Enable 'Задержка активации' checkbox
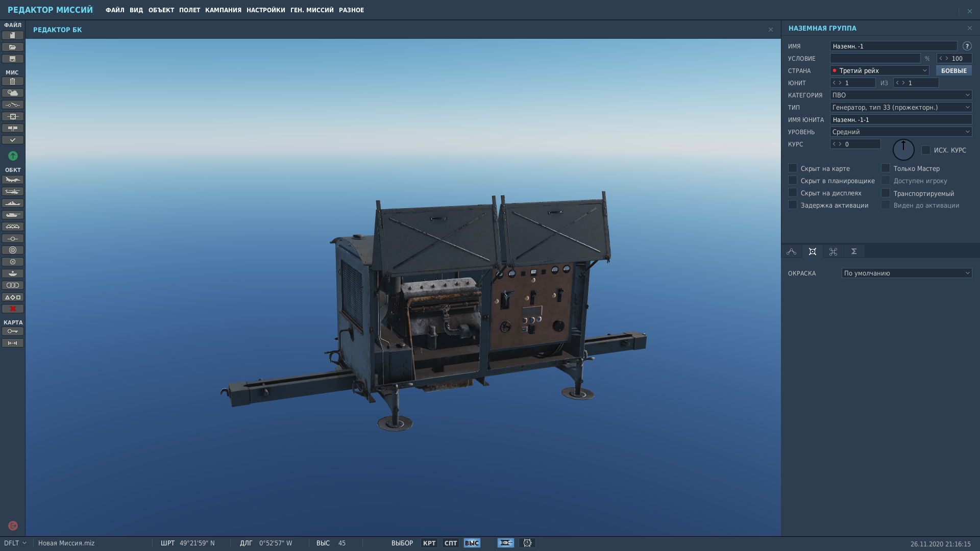This screenshot has width=980, height=551. pos(793,205)
